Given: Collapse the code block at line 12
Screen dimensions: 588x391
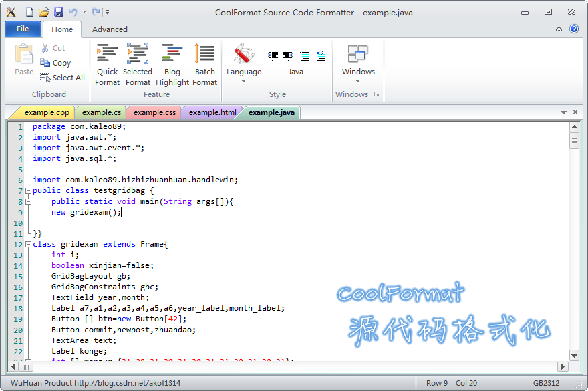Looking at the screenshot, I should pos(28,244).
